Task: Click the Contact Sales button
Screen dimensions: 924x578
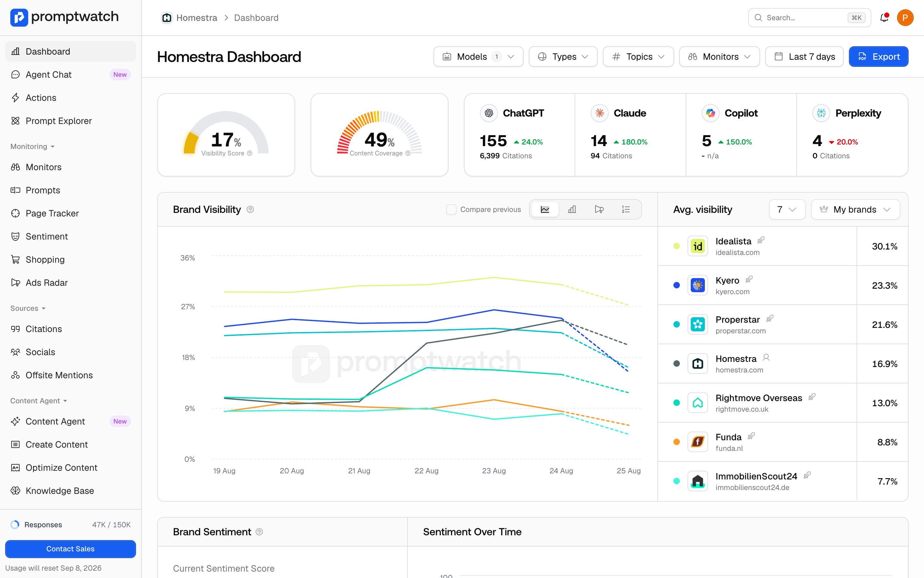Action: pos(70,549)
